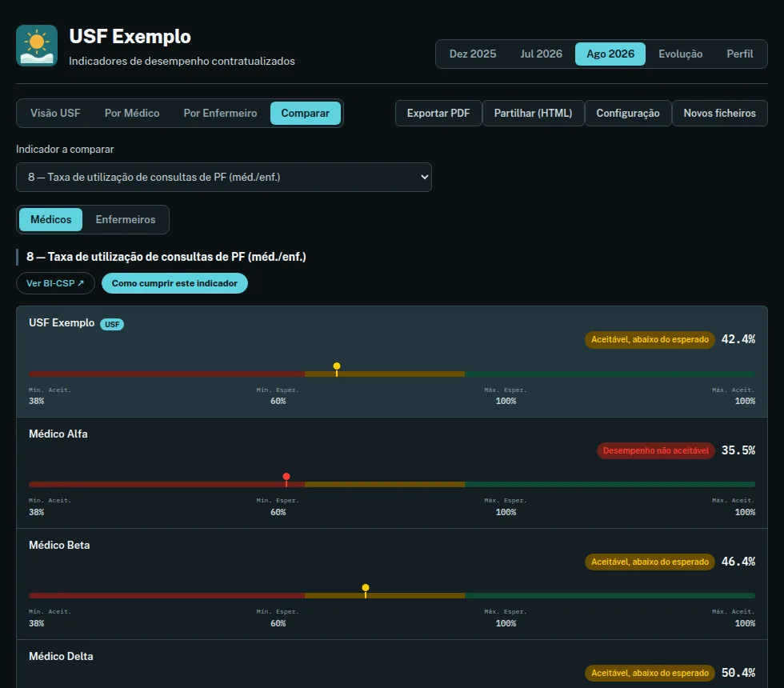Click the status badge in USF Exemplo row

pos(650,339)
